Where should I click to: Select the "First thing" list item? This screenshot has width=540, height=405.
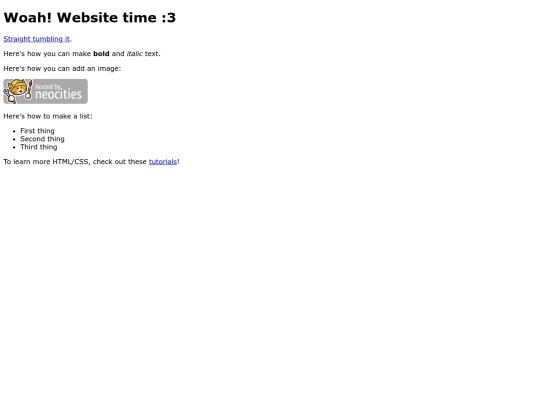coord(37,131)
